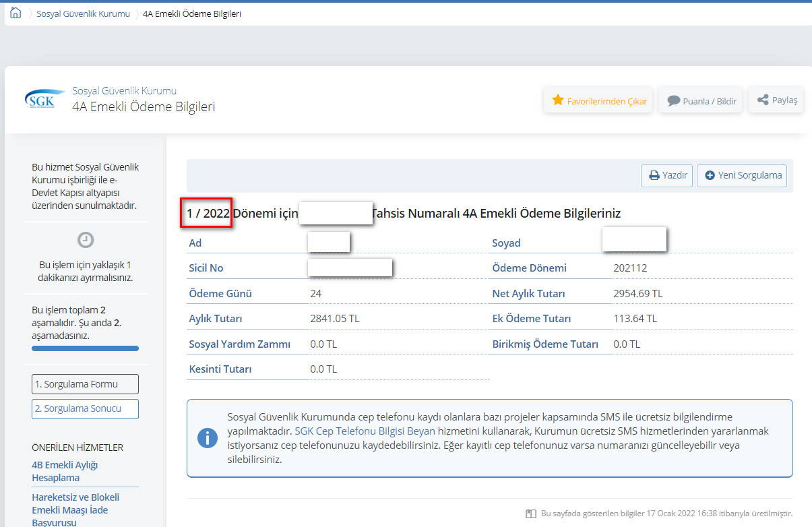
Task: Open the SGK Cep Telefonu Bilgisi Beyan link
Action: coord(365,431)
